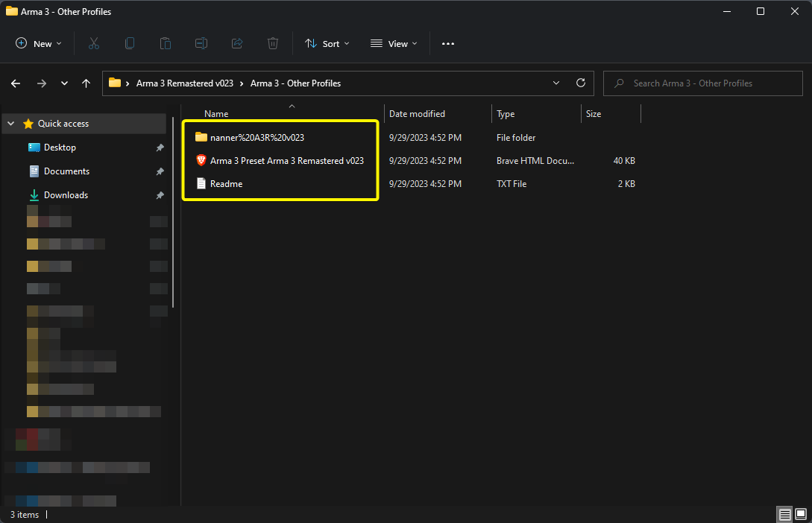Screen dimensions: 812x523
Task: Click the 3 items status text
Action: [x=25, y=515]
